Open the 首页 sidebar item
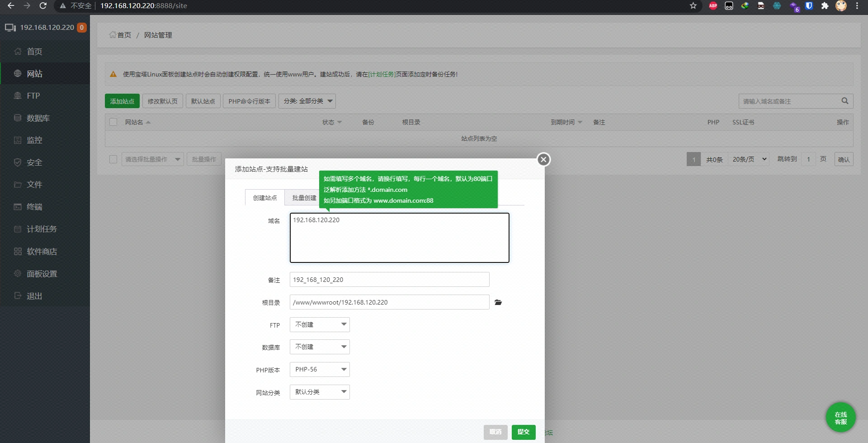868x443 pixels. pos(45,51)
